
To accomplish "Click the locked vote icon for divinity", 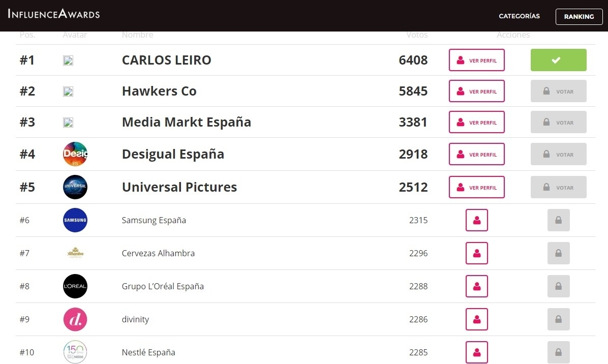I will [558, 319].
